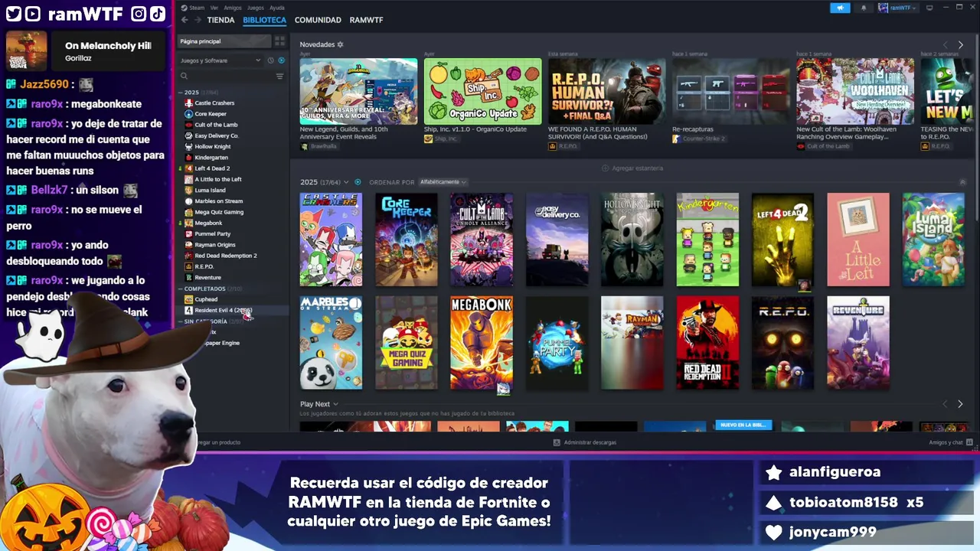Open Amigos y chat
980x551 pixels.
[x=946, y=442]
